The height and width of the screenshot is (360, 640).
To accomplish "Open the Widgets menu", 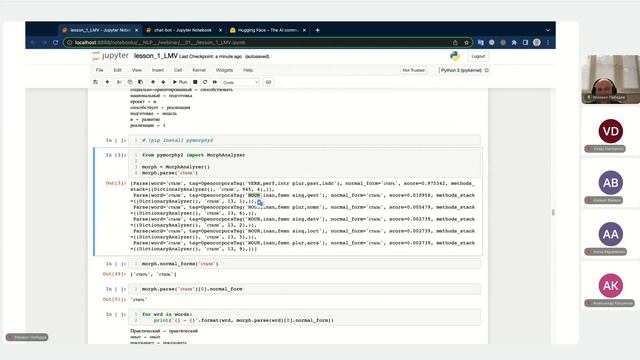I will [x=224, y=70].
